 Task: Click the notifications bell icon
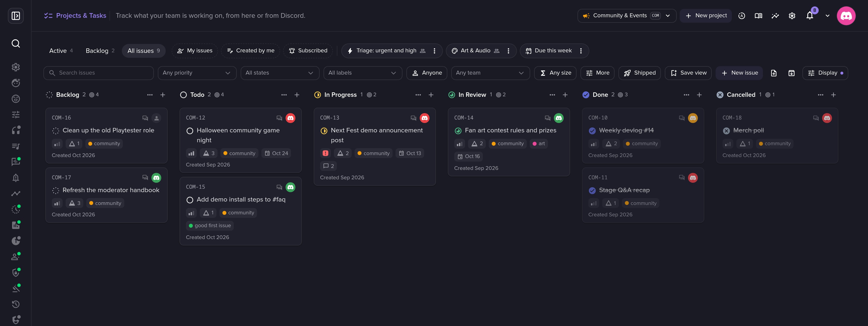[x=810, y=16]
